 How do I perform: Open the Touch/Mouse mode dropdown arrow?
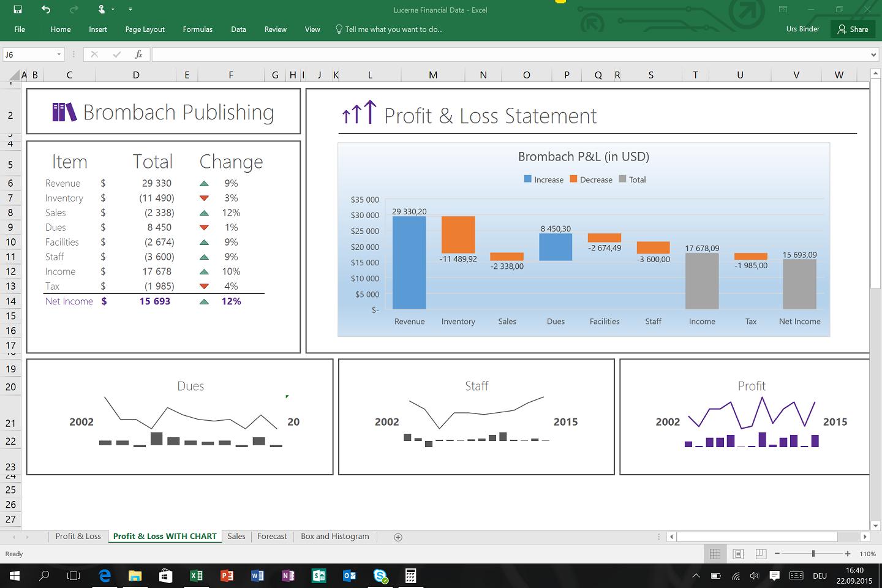point(113,10)
